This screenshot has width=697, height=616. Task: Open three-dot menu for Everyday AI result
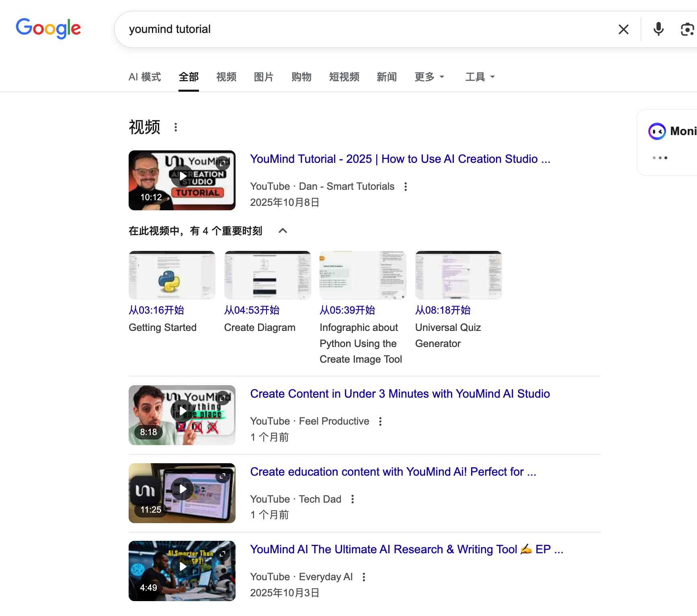click(364, 577)
